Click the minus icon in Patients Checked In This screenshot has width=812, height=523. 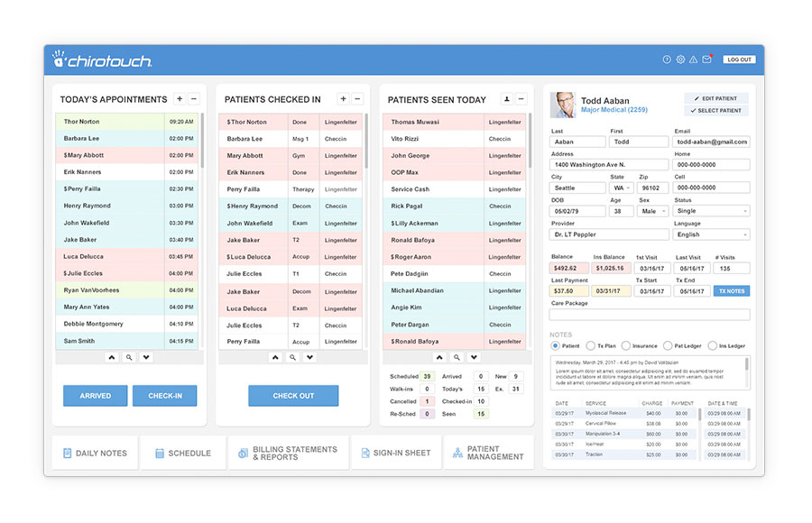[357, 99]
